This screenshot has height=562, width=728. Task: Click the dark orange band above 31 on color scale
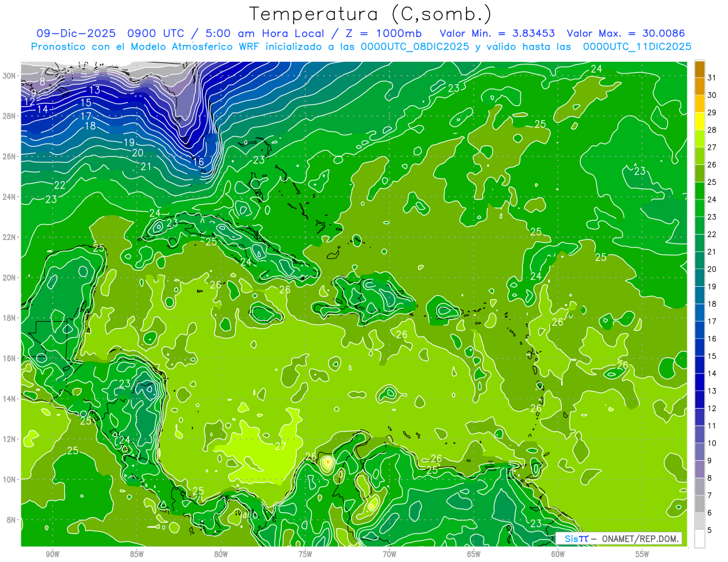click(699, 69)
